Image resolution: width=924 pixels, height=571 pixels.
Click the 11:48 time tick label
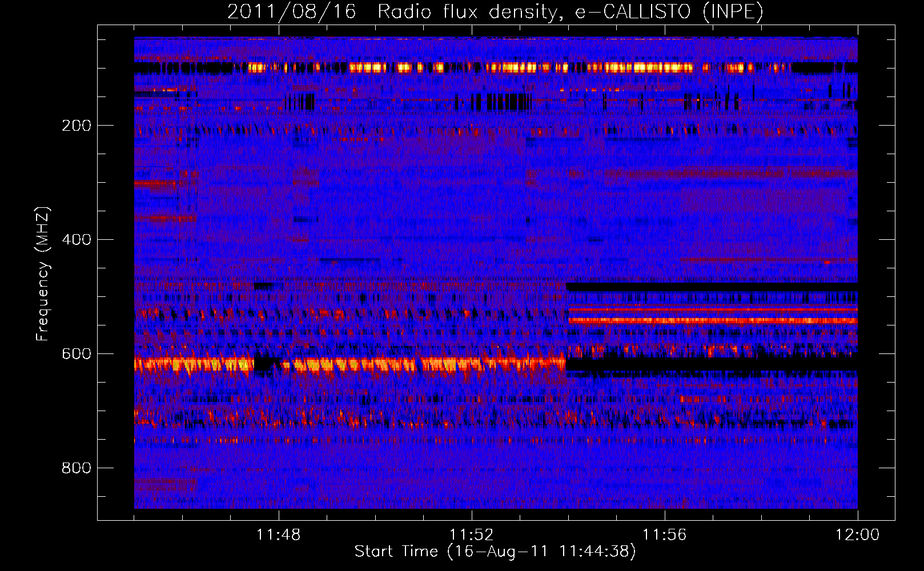coord(279,534)
